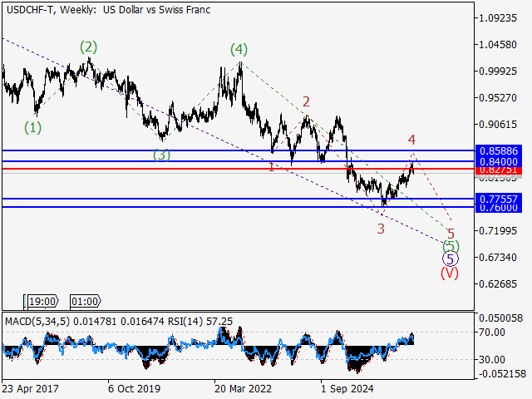The image size is (532, 399).
Task: Click the USDCHF-T Weekly chart title
Action: [x=109, y=10]
